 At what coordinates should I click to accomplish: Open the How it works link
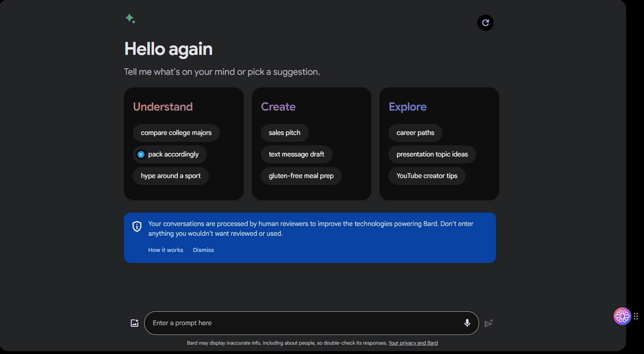[166, 250]
